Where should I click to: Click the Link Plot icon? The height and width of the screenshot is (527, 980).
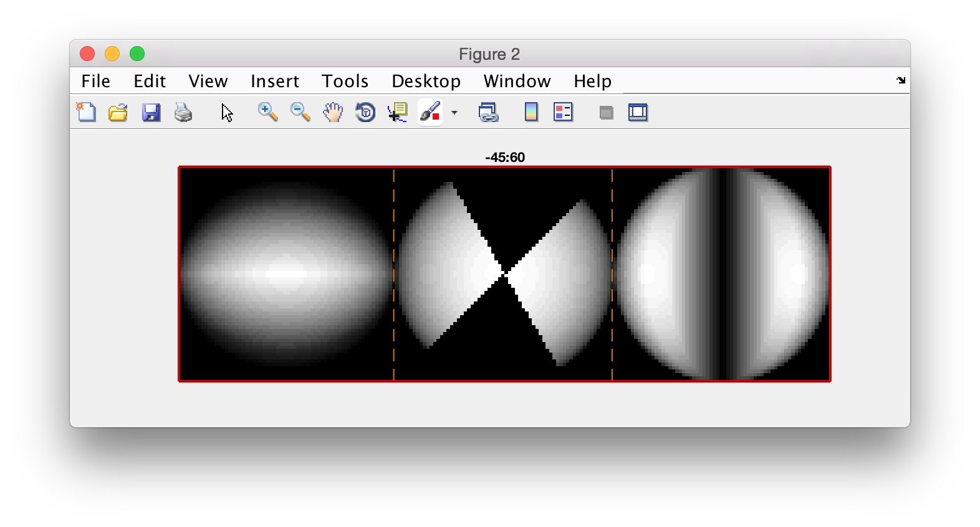point(488,113)
